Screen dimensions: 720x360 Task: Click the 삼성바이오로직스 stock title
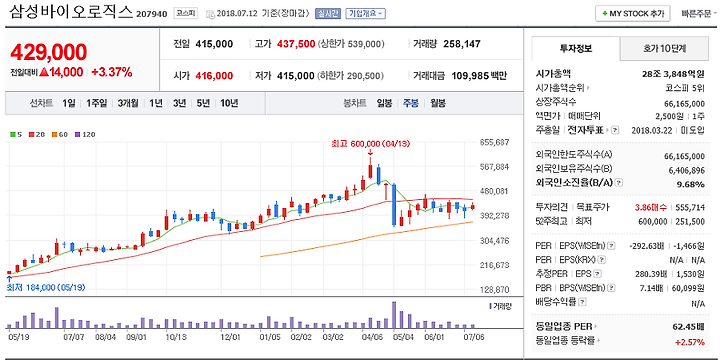click(71, 12)
